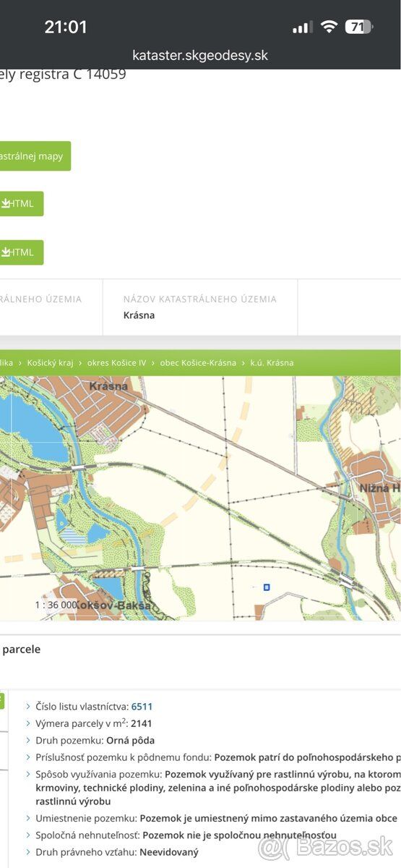The width and height of the screenshot is (401, 868).
Task: Click the Krásna label on the map
Action: [x=108, y=386]
